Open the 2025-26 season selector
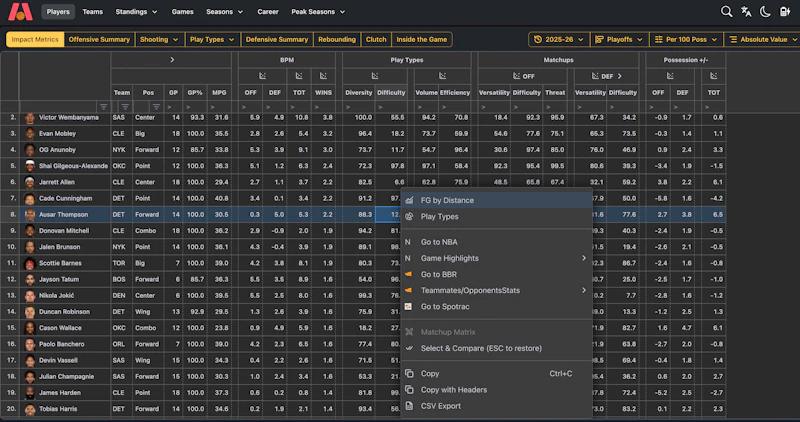 click(559, 39)
